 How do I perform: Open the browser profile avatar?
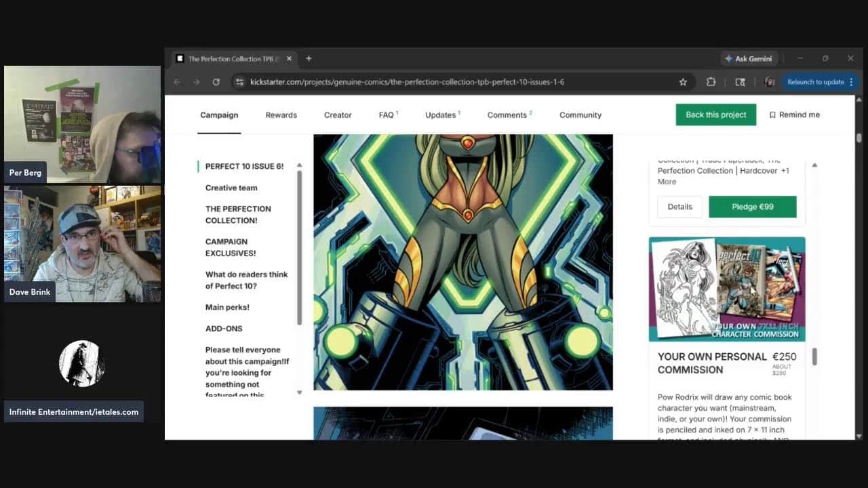pyautogui.click(x=770, y=82)
